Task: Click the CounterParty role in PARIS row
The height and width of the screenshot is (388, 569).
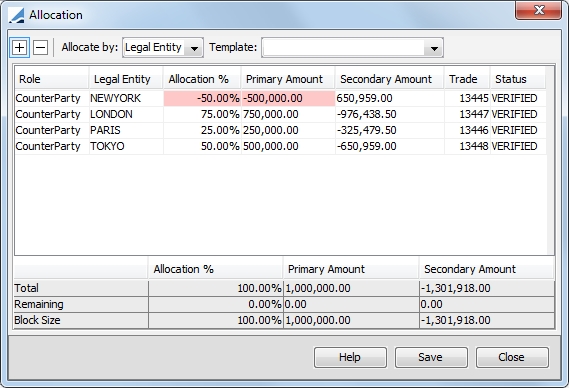Action: point(52,130)
